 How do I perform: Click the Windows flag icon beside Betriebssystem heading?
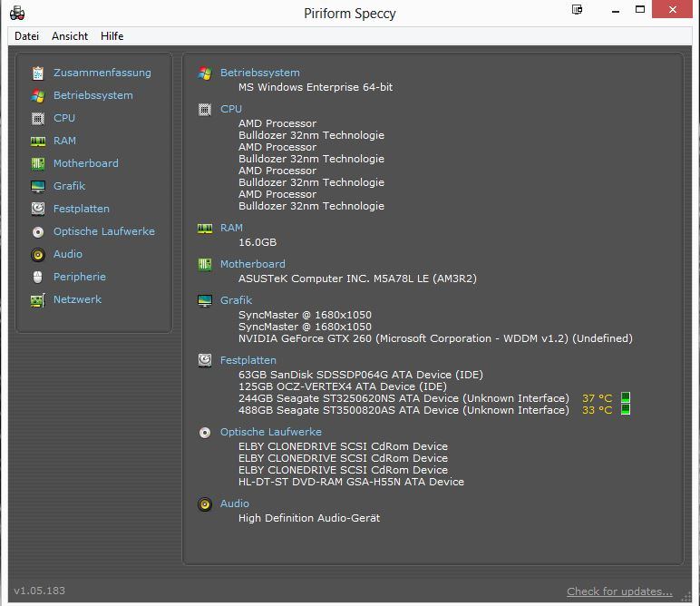[x=205, y=73]
